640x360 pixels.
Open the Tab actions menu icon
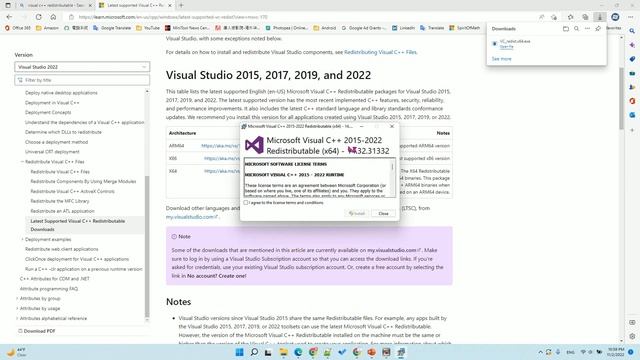[8, 5]
